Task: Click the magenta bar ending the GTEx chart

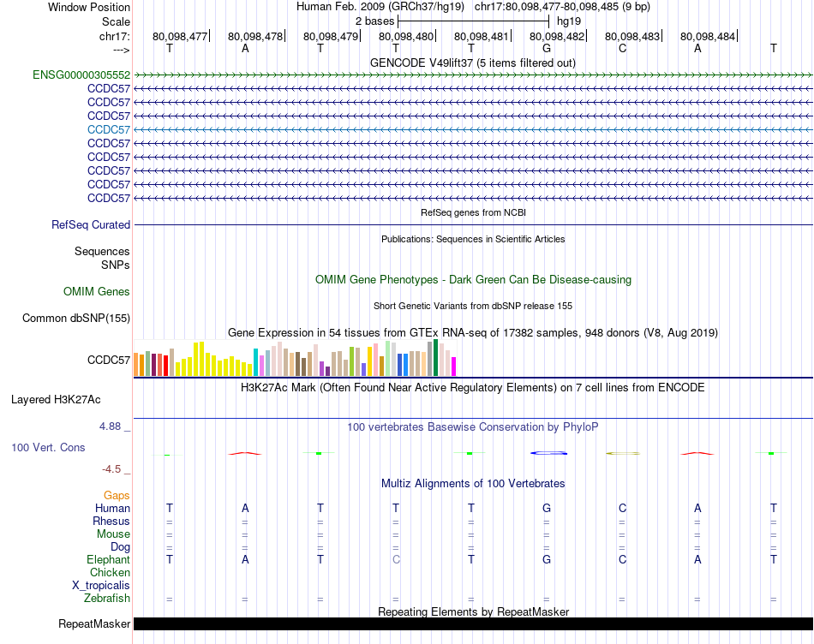Action: click(454, 367)
